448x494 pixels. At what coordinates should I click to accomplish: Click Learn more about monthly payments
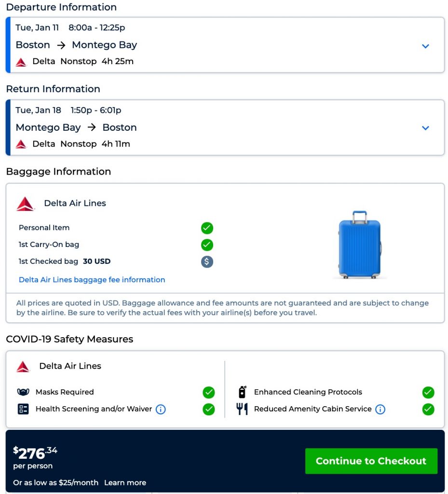click(x=125, y=482)
